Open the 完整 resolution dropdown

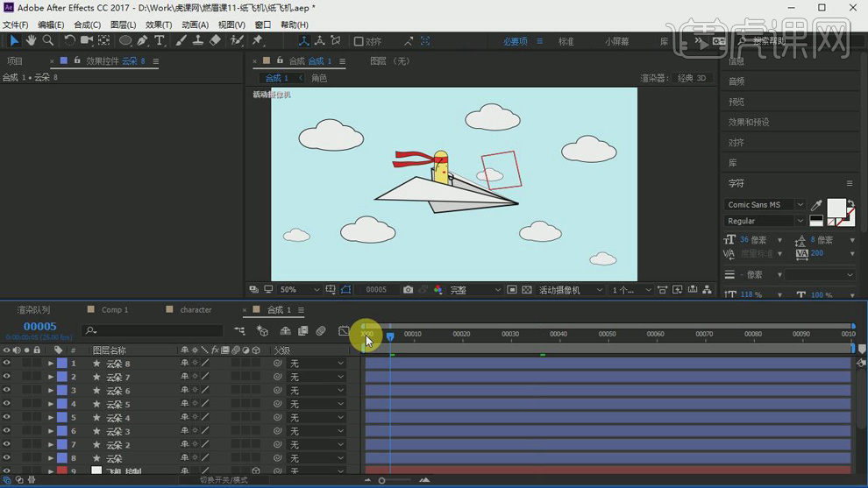(475, 289)
